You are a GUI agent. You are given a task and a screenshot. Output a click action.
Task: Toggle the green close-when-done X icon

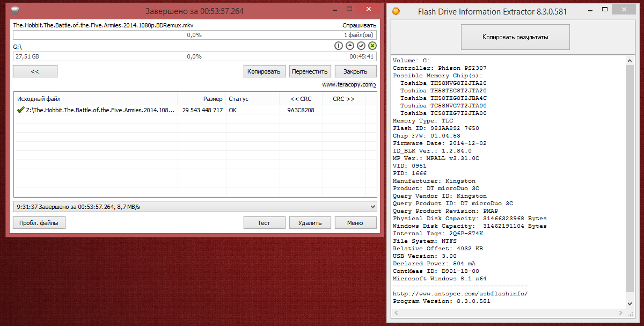(372, 46)
